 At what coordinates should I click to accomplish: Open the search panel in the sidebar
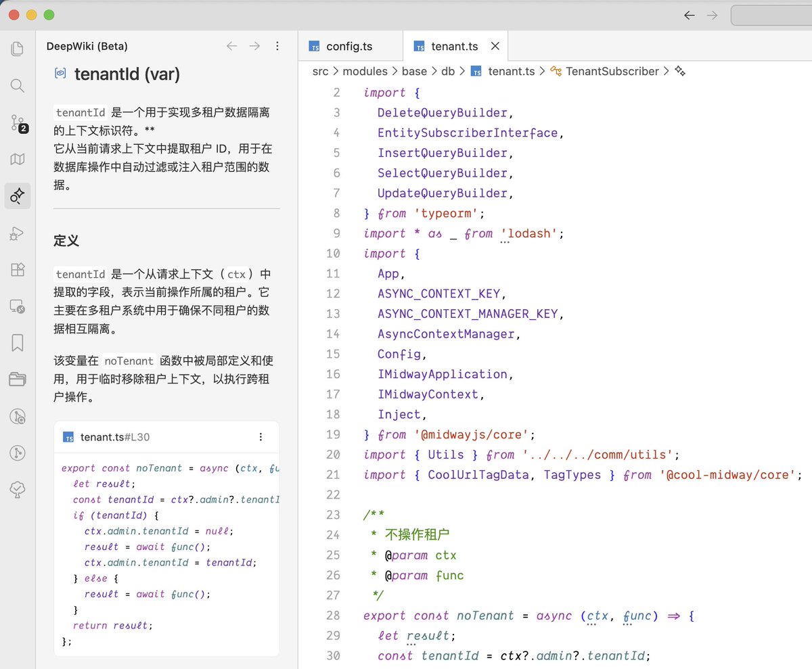[x=17, y=85]
